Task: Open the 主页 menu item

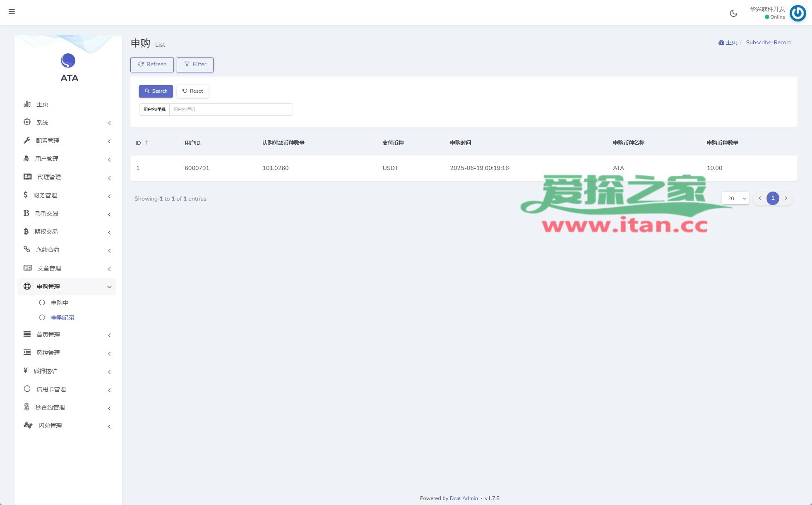Action: (67, 104)
